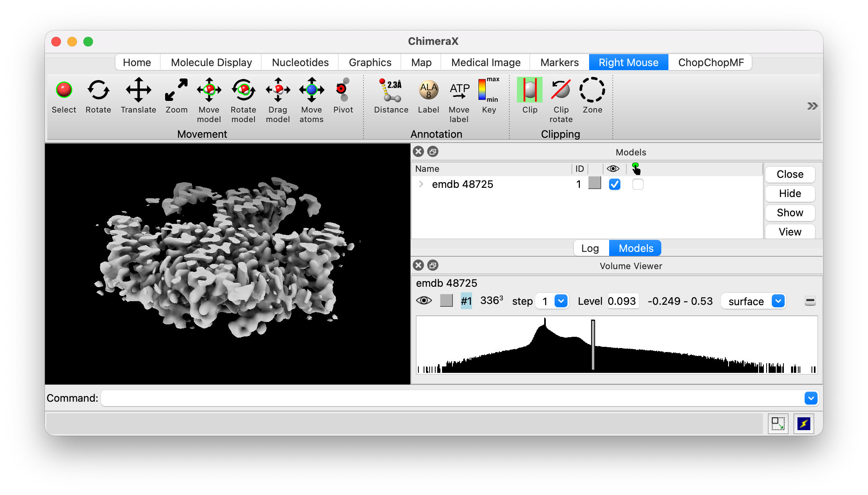
Task: Click the Color Key icon
Action: click(x=489, y=90)
